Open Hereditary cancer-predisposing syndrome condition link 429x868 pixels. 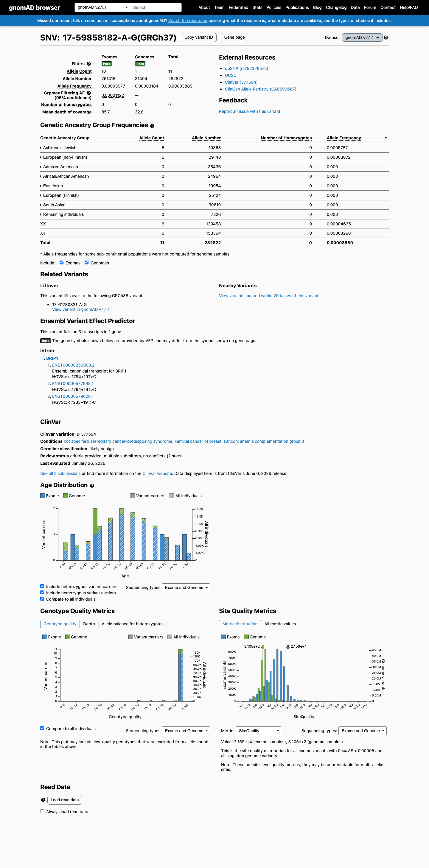point(131,441)
